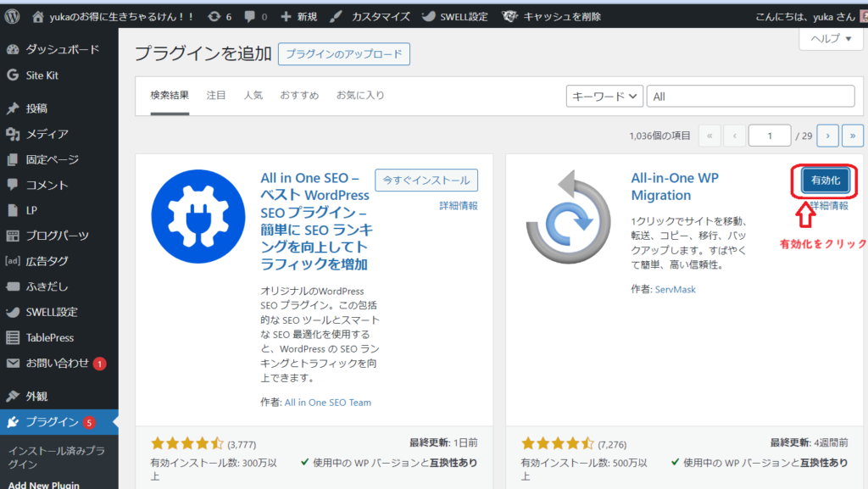Expand the ヘルプ dropdown panel
This screenshot has height=489, width=868.
[831, 38]
